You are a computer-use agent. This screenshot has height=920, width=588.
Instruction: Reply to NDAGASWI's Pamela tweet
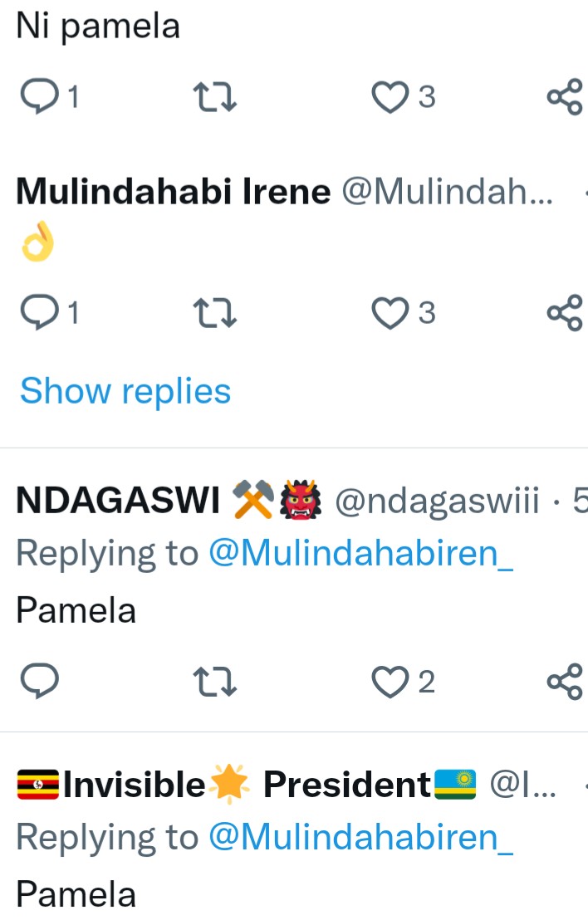(38, 683)
